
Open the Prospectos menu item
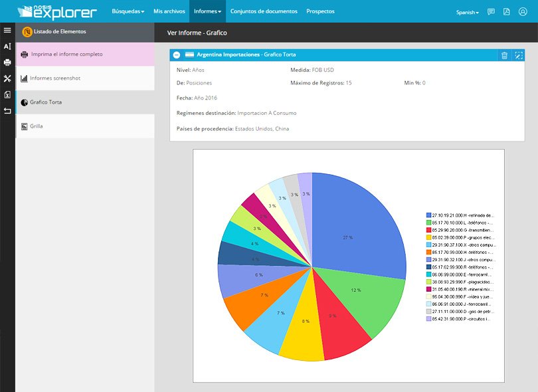(x=320, y=11)
